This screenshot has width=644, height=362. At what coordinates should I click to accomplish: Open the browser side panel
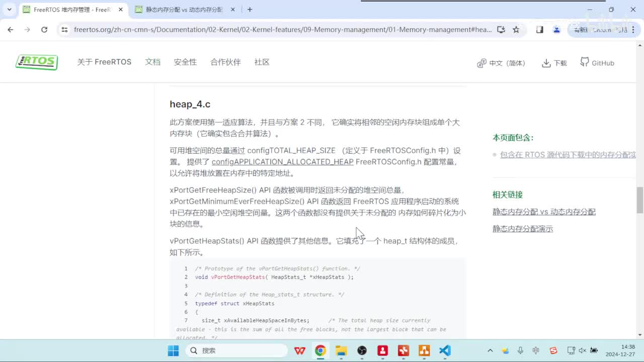click(x=540, y=30)
